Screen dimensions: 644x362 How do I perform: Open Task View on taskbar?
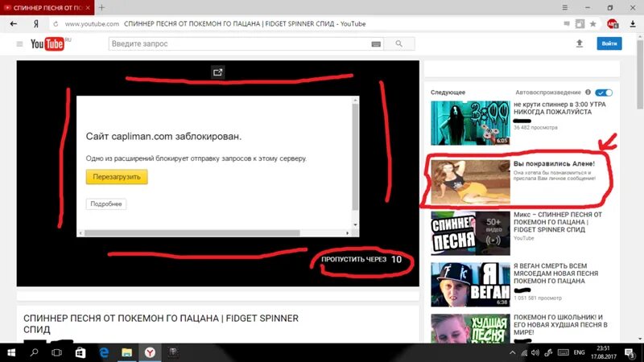point(56,352)
